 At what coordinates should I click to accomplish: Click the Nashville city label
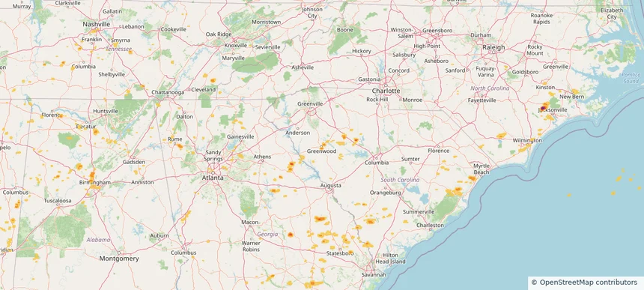96,24
